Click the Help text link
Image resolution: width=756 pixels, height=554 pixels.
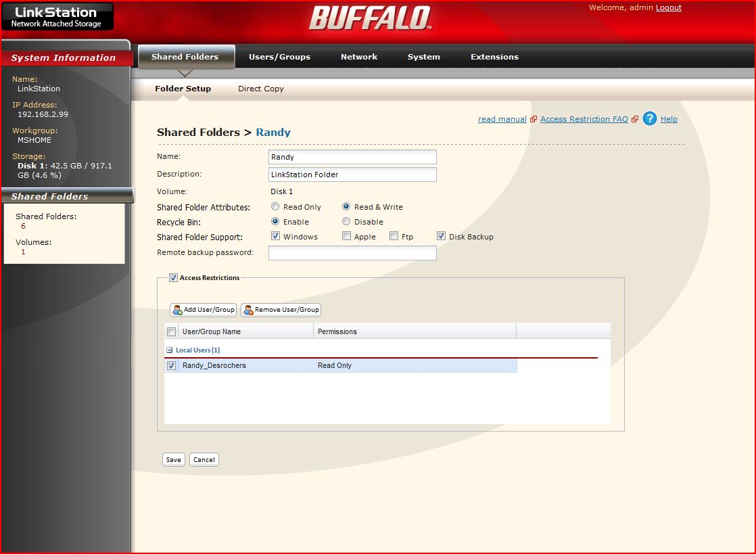click(x=669, y=119)
